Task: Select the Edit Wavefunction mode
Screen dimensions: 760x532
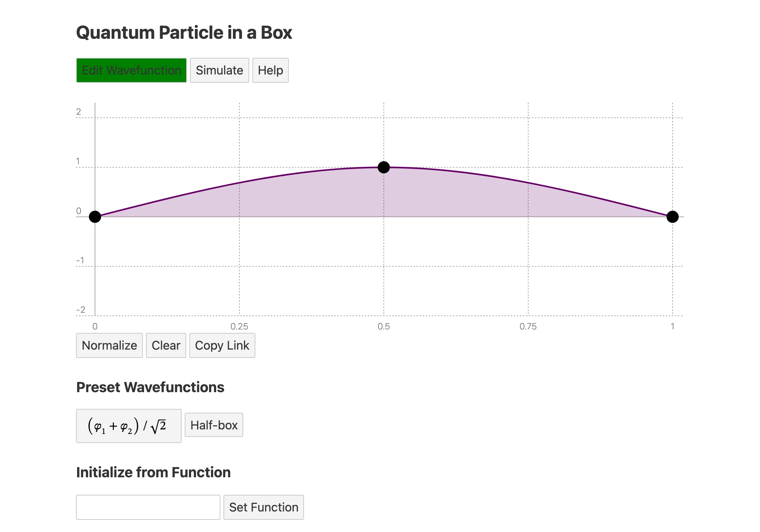Action: coord(131,70)
